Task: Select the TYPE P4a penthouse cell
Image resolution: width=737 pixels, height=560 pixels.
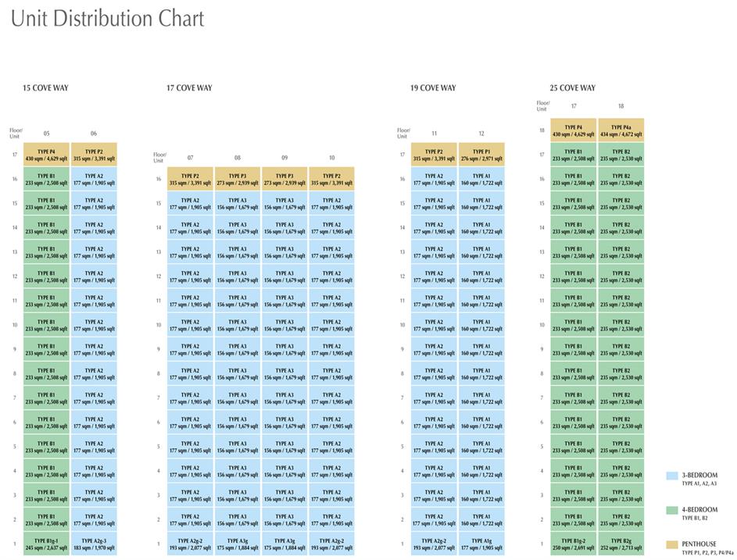Action: coord(621,130)
